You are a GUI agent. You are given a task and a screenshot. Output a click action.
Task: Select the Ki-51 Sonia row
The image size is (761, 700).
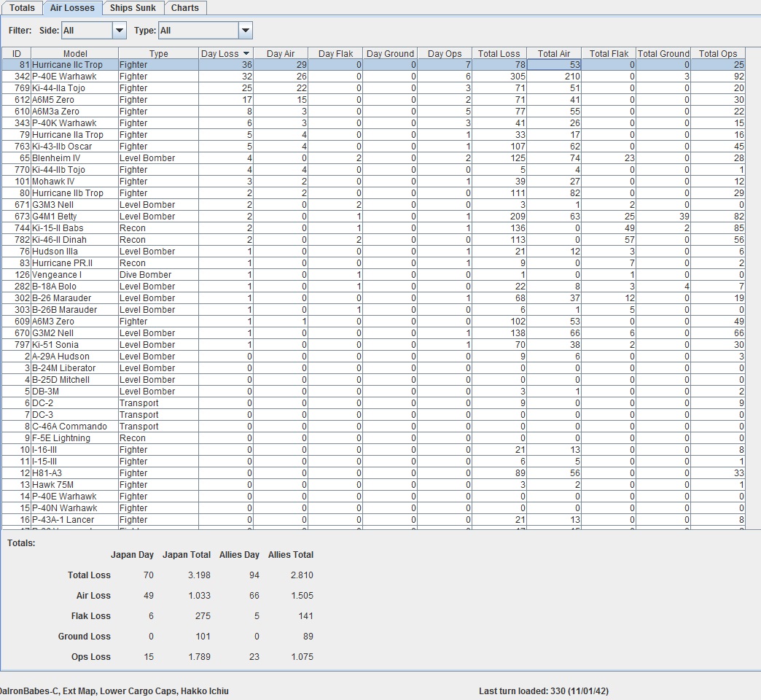point(374,344)
